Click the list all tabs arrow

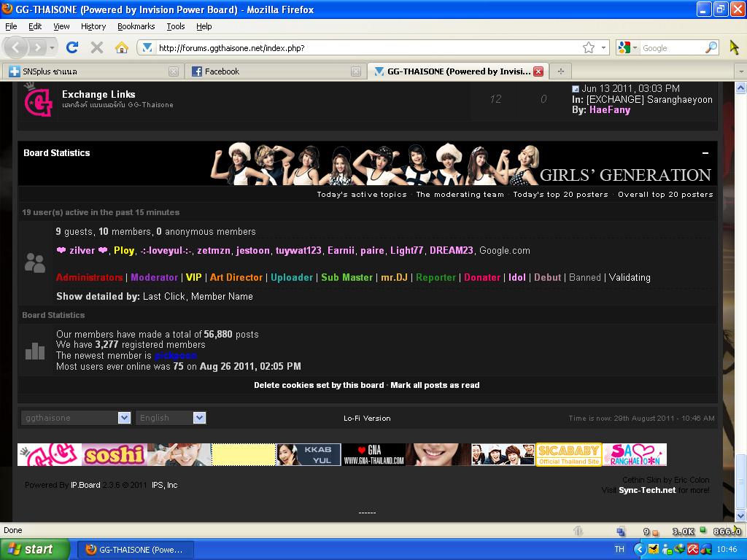740,71
